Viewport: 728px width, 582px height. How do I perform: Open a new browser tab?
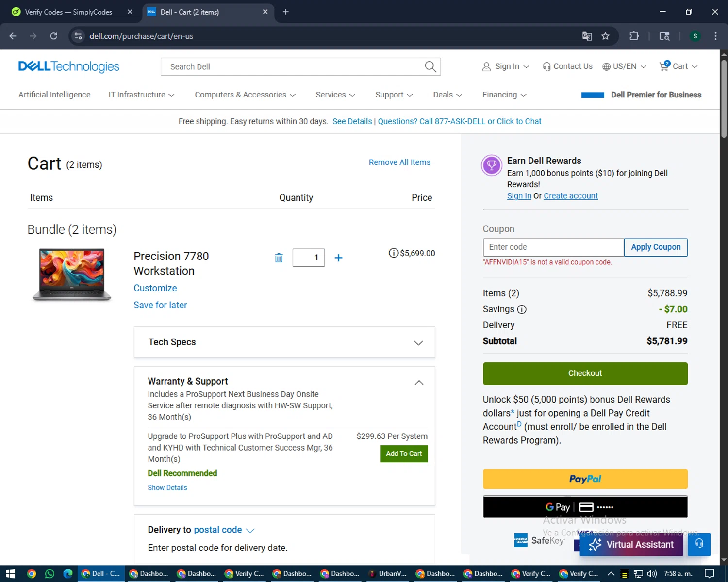(x=285, y=12)
